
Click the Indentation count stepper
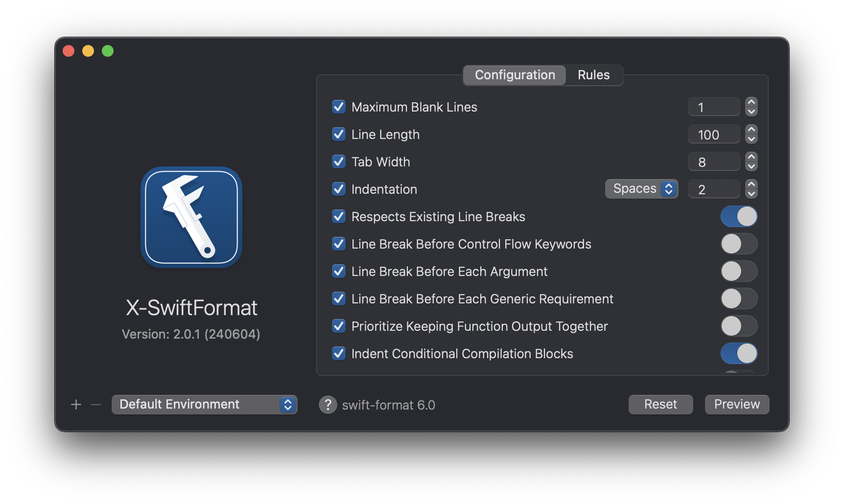(751, 189)
